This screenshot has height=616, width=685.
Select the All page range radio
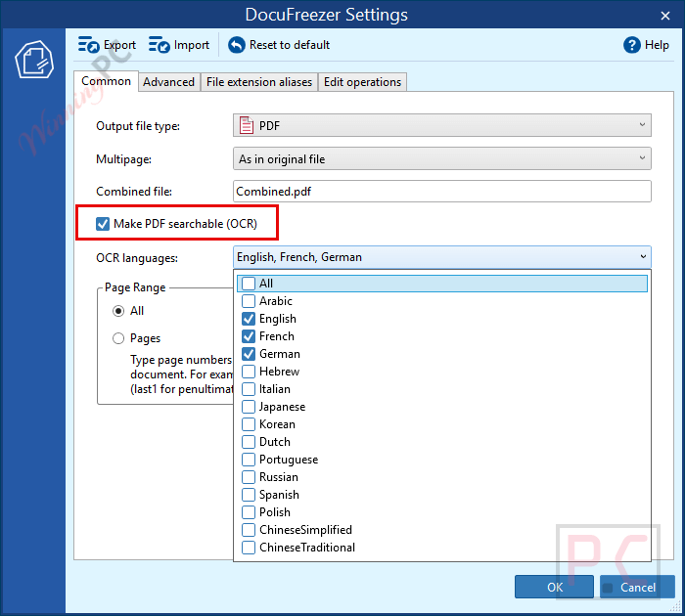(x=118, y=311)
